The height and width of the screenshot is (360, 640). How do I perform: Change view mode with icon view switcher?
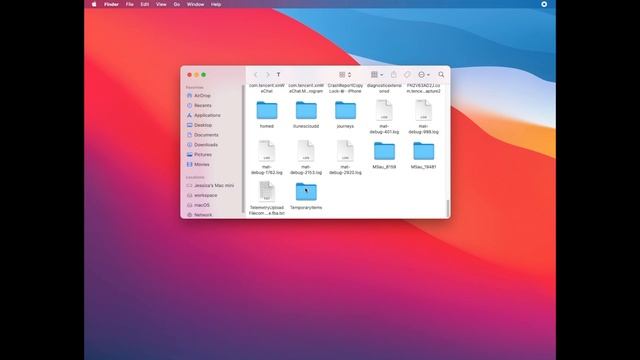coord(345,75)
